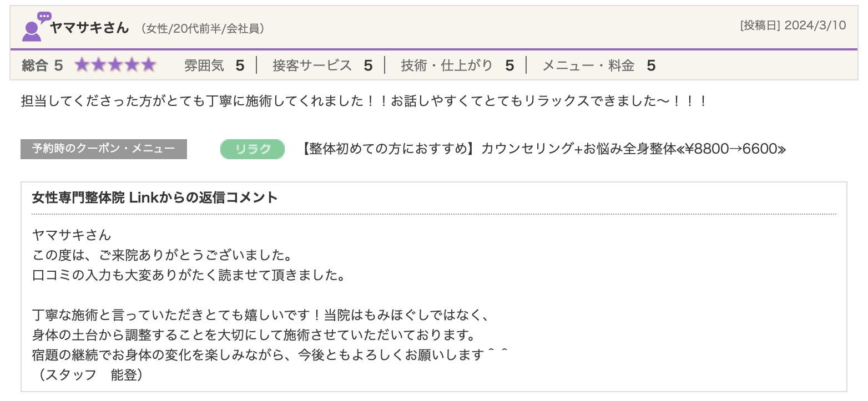
Task: Click the purple reviewer avatar icon
Action: click(x=34, y=28)
